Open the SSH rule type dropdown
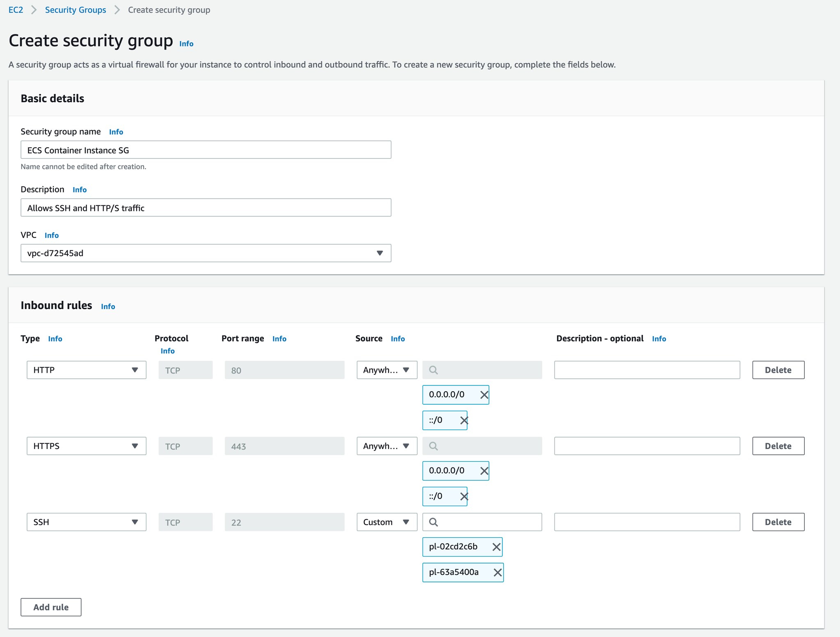The image size is (840, 637). tap(87, 522)
